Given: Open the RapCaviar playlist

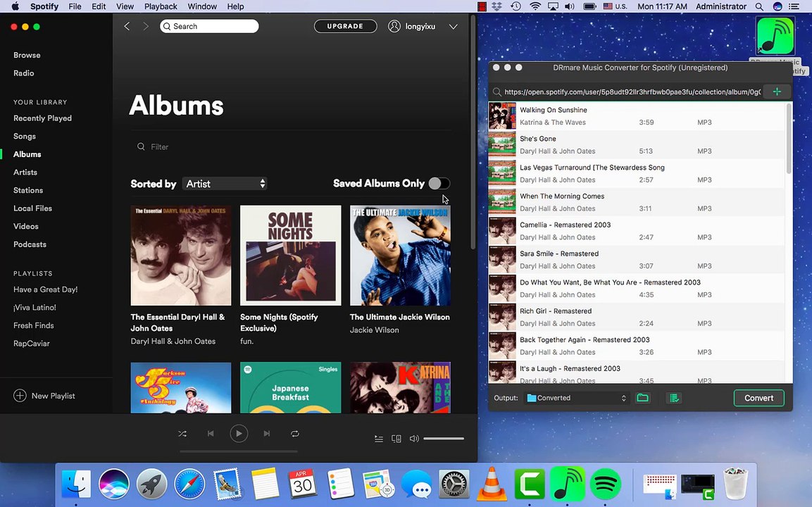Looking at the screenshot, I should coord(32,344).
